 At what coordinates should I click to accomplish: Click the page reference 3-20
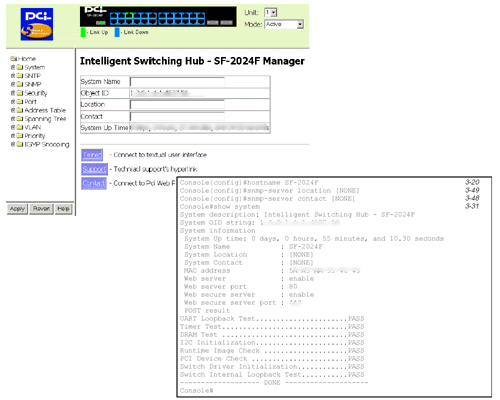point(472,182)
